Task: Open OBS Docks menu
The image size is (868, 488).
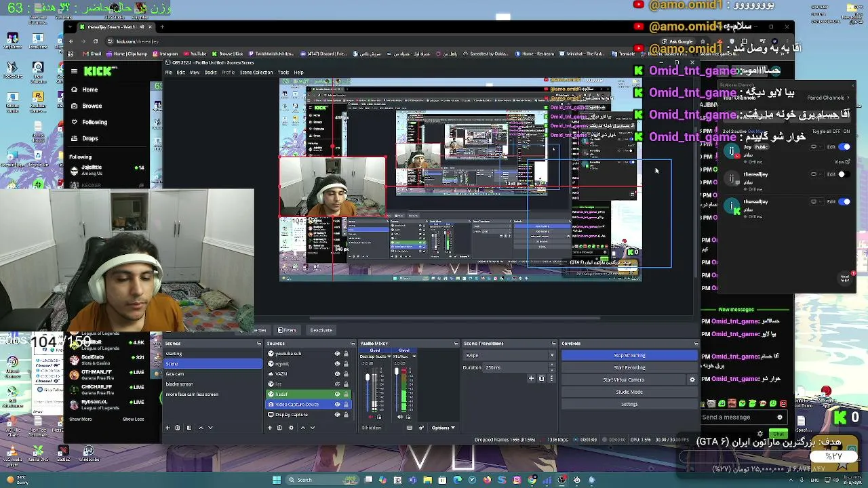Action: [211, 73]
